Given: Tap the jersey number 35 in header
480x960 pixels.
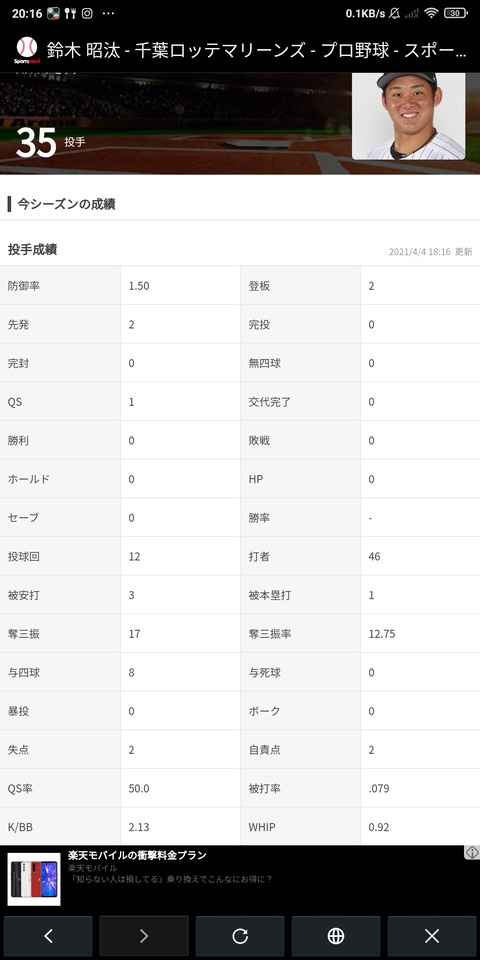Looking at the screenshot, I should point(36,143).
